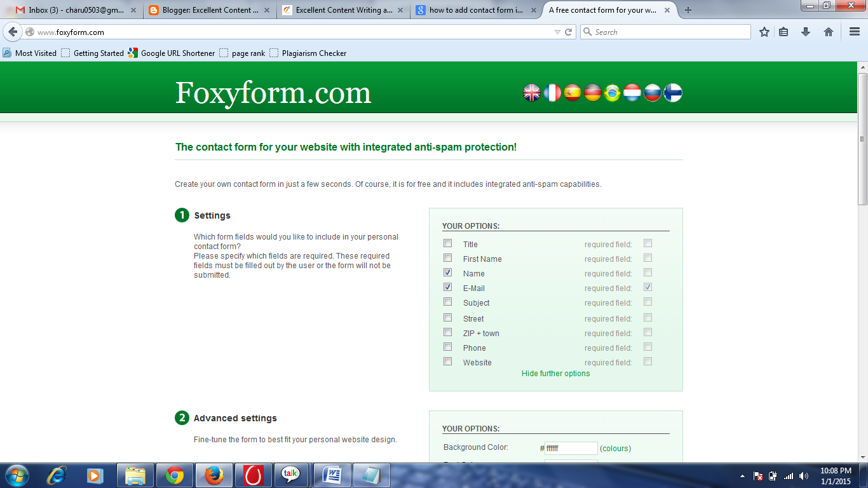Switch language with the French flag
The width and height of the screenshot is (868, 488).
(x=552, y=93)
